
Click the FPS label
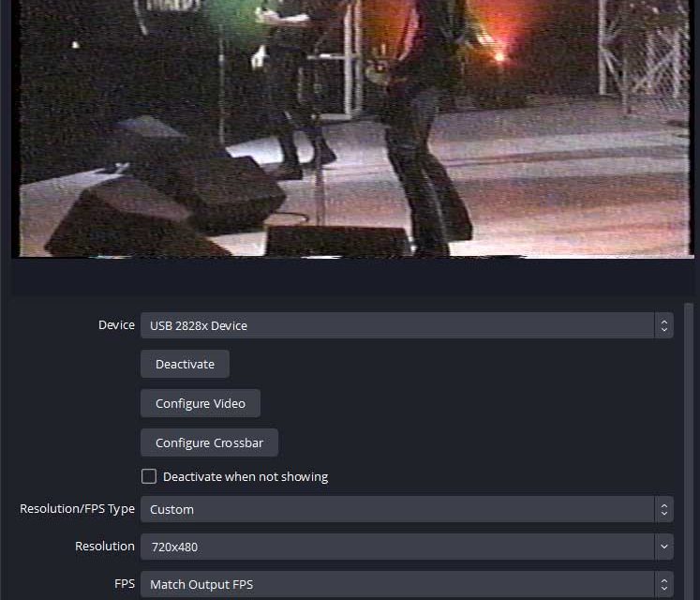click(125, 584)
